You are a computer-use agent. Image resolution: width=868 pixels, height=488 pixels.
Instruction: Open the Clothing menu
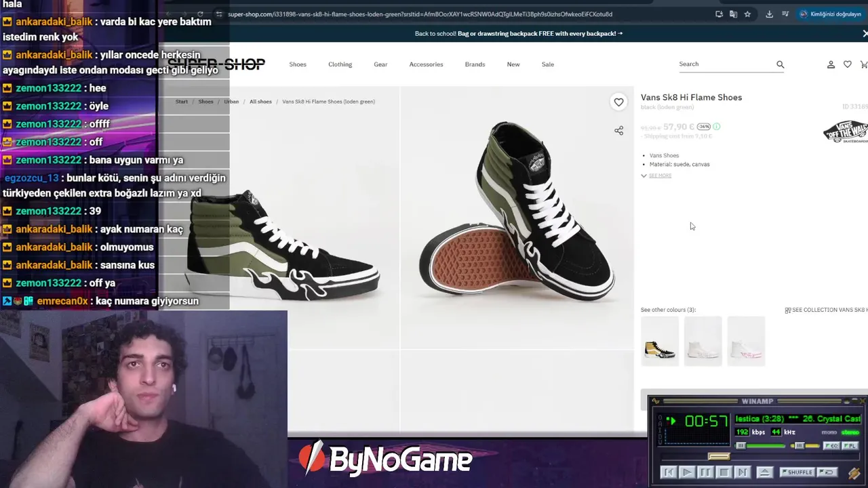pyautogui.click(x=340, y=64)
